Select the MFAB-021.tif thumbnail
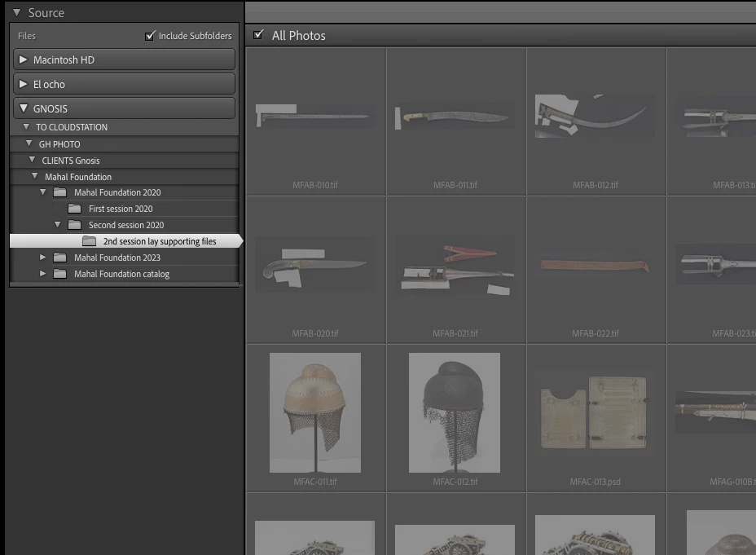 pos(455,266)
